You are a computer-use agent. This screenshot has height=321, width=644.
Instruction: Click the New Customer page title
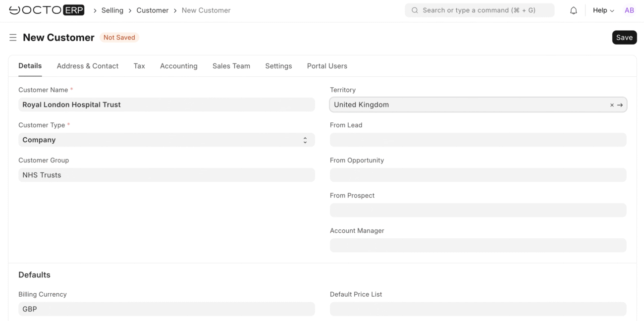point(58,38)
